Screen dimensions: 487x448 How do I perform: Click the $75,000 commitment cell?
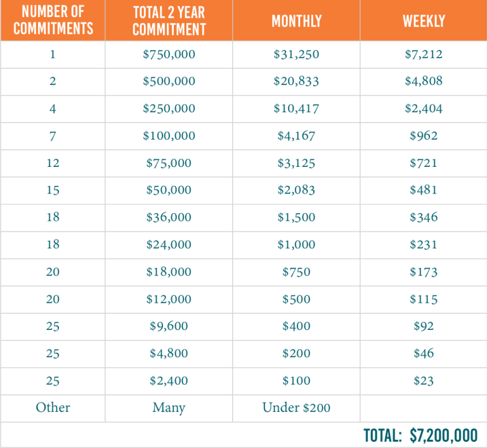click(x=169, y=163)
